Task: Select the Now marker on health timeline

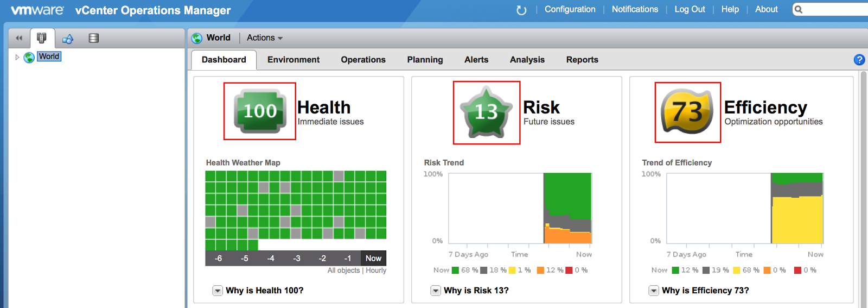Action: click(x=373, y=258)
